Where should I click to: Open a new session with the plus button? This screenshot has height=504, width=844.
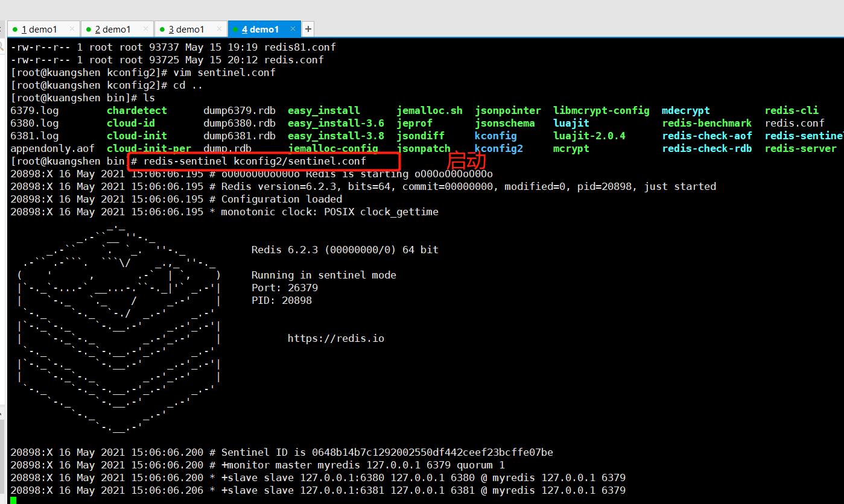coord(308,29)
